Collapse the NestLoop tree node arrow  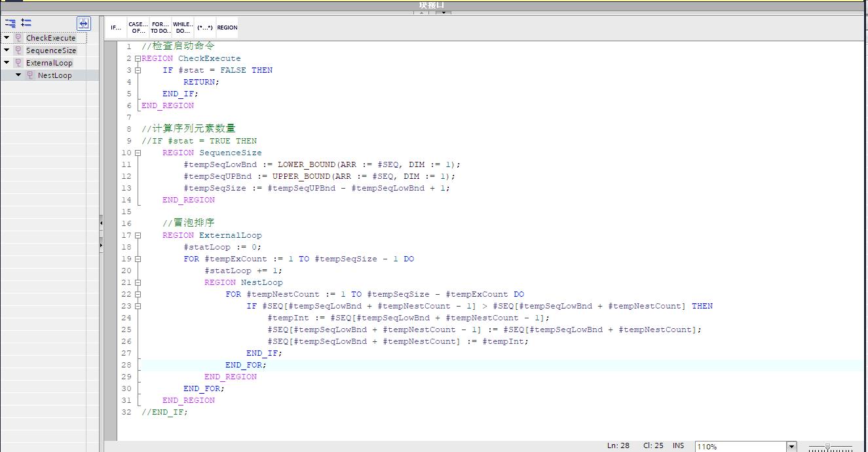[x=18, y=75]
